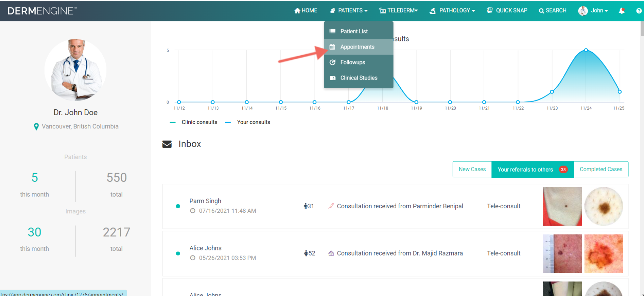The image size is (644, 296).
Task: Click house icon before Dr. Majid Razmara consultation
Action: (331, 253)
